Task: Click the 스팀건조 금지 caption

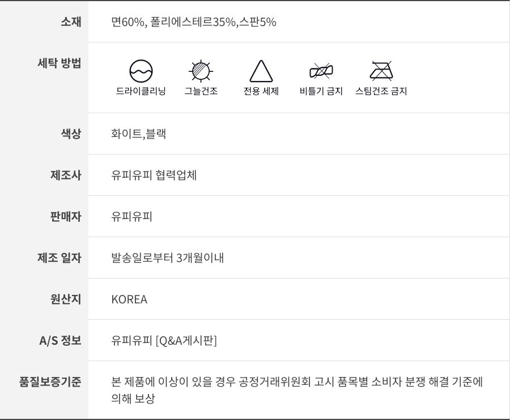Action: (381, 91)
